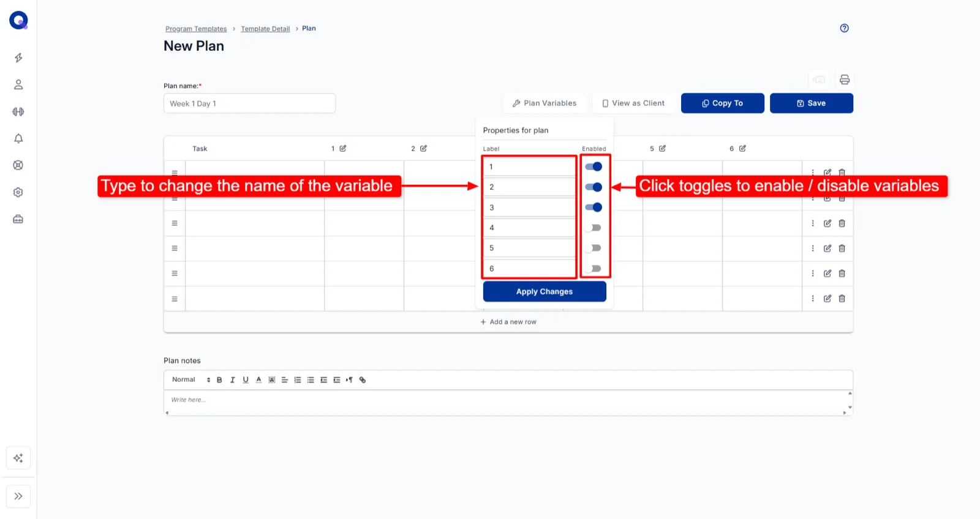
Task: Click the label field containing 1
Action: 529,166
